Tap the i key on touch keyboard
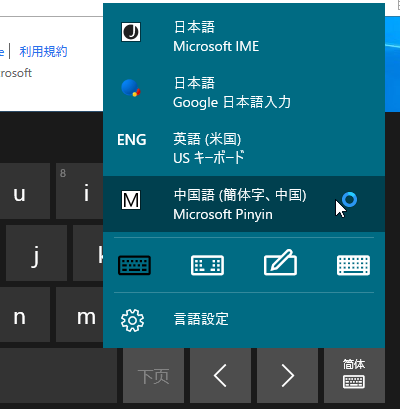This screenshot has height=409, width=400. click(x=80, y=191)
